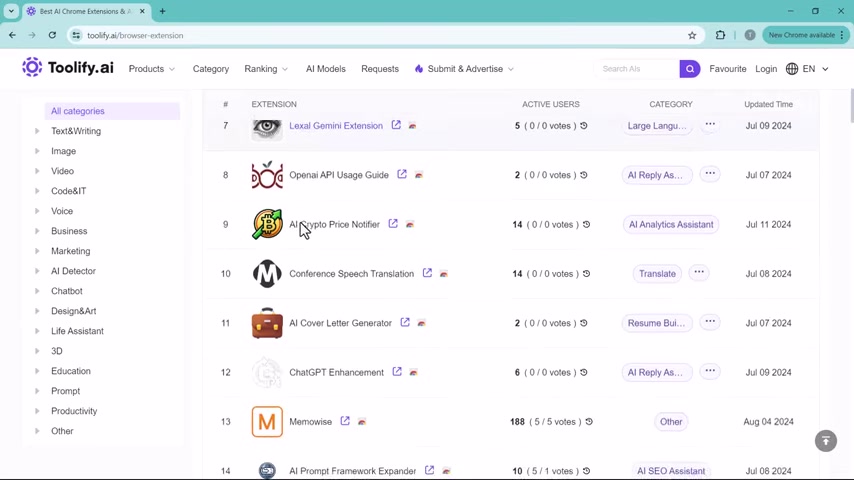This screenshot has width=854, height=480.
Task: Go back to the previous page
Action: coord(13,35)
